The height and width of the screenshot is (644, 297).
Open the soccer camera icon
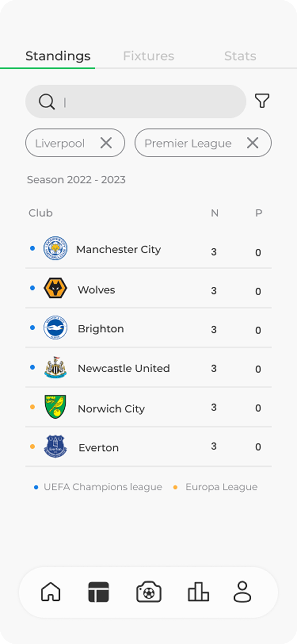149,592
